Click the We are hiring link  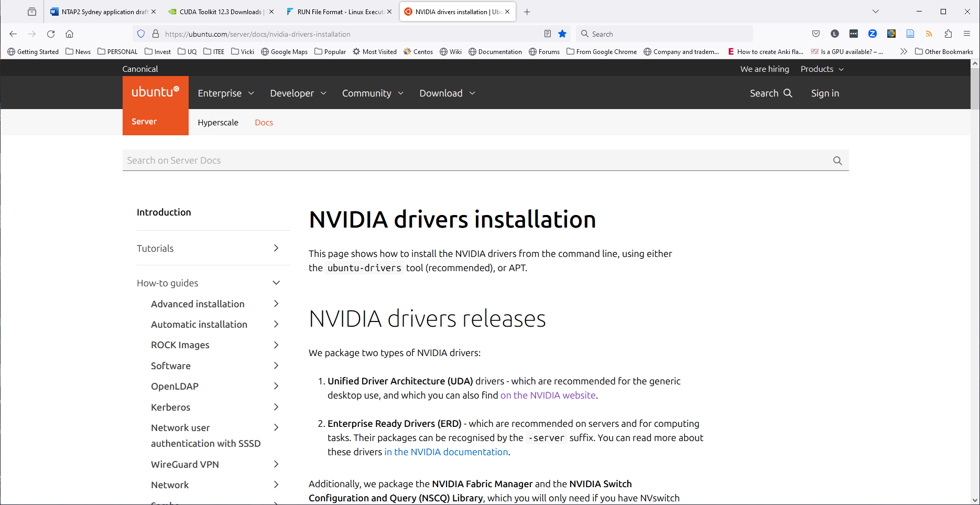[765, 69]
